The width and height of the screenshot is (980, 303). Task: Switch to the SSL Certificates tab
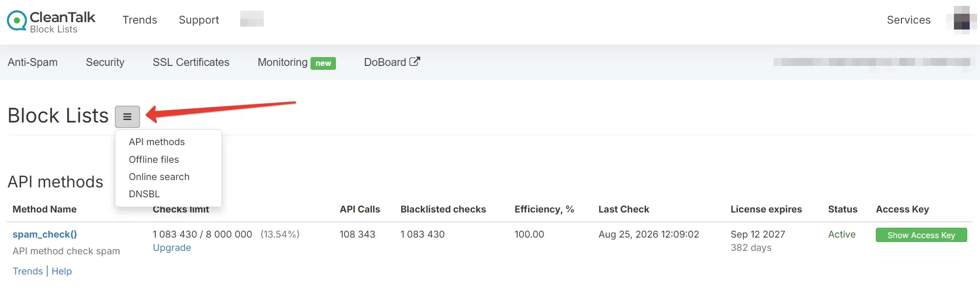click(191, 62)
